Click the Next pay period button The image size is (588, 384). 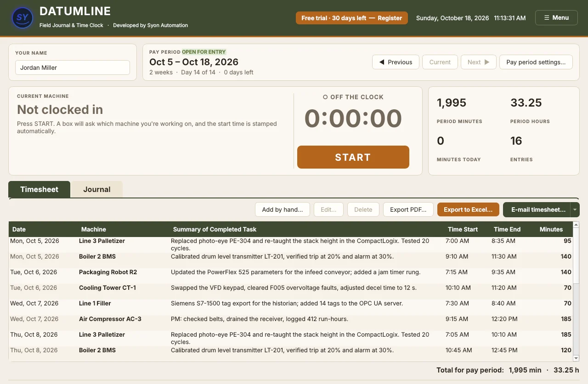tap(479, 62)
